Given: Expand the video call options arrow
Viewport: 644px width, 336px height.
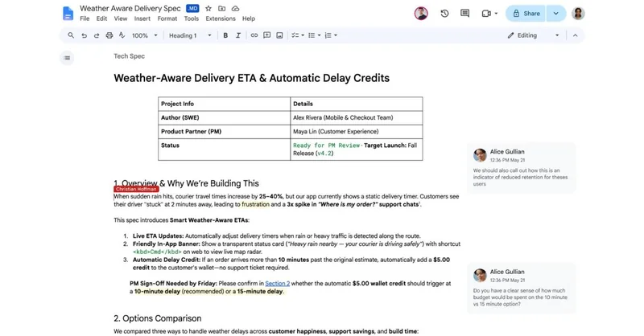Looking at the screenshot, I should pos(496,14).
